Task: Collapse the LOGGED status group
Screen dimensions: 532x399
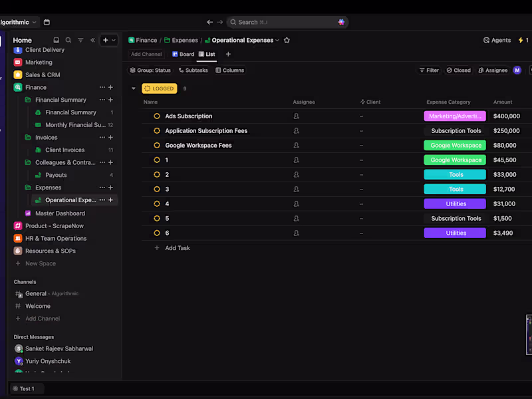Action: pos(134,88)
